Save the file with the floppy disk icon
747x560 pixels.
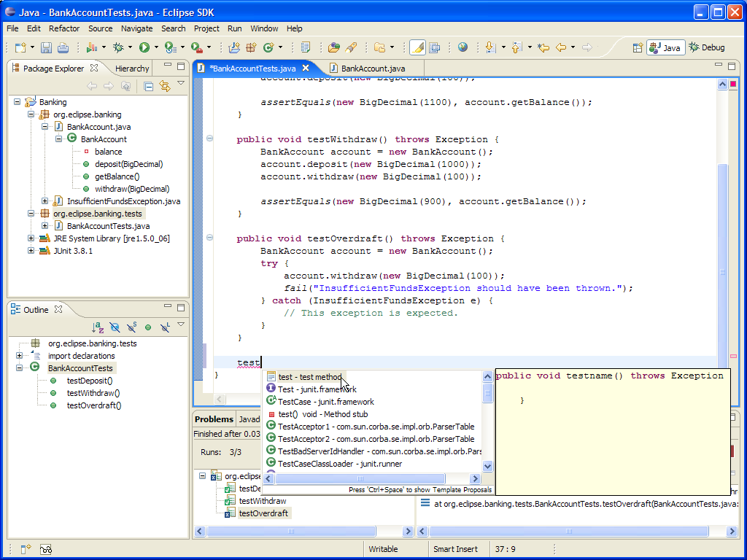[46, 47]
